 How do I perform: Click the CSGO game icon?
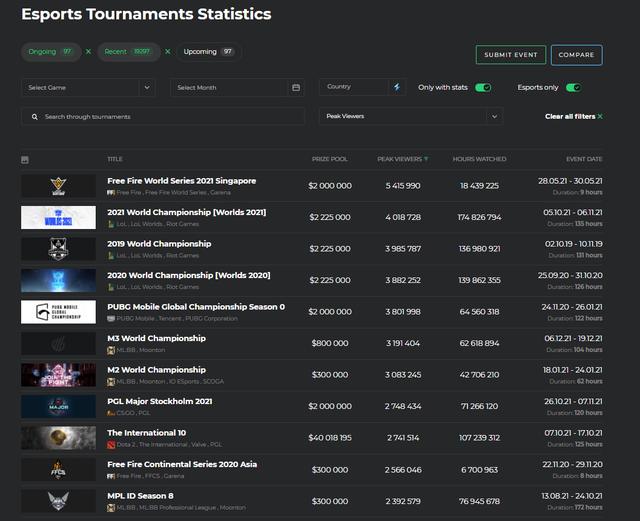(111, 413)
